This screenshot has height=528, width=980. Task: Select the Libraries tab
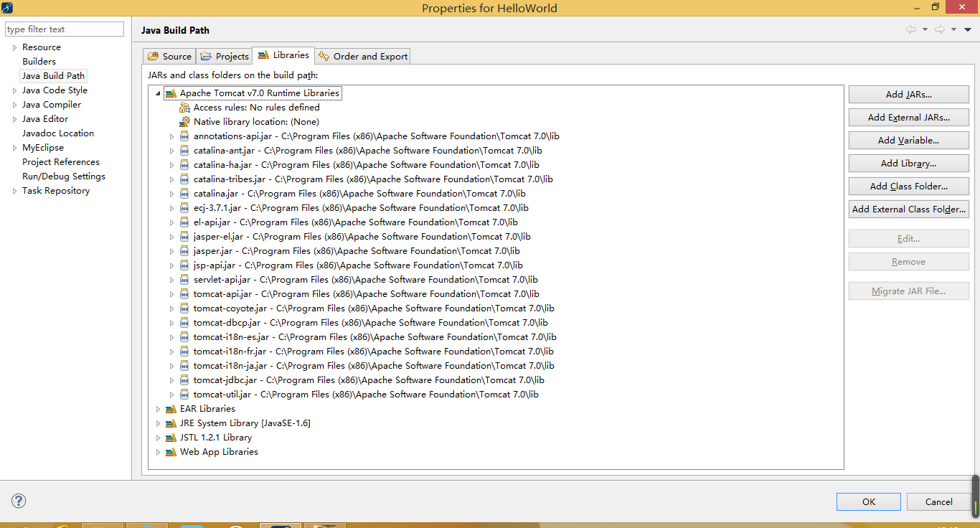click(283, 55)
